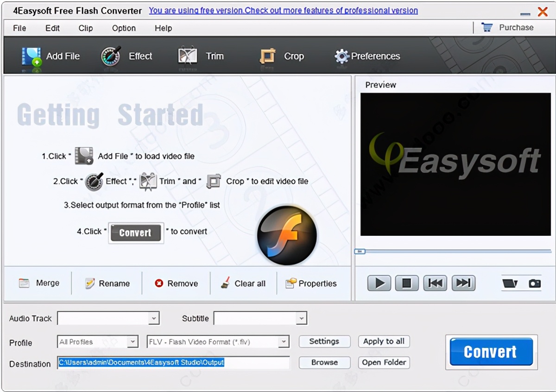
Task: Click the Merge button
Action: pos(39,283)
